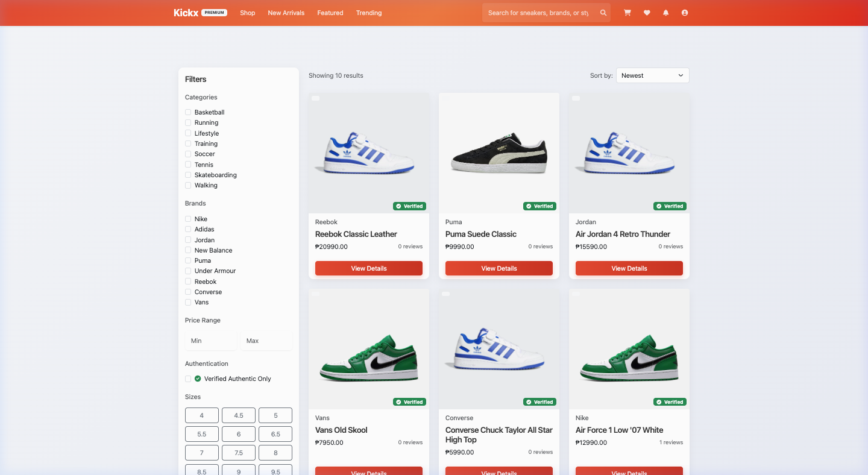Open the notifications bell icon
The height and width of the screenshot is (475, 868).
point(665,13)
